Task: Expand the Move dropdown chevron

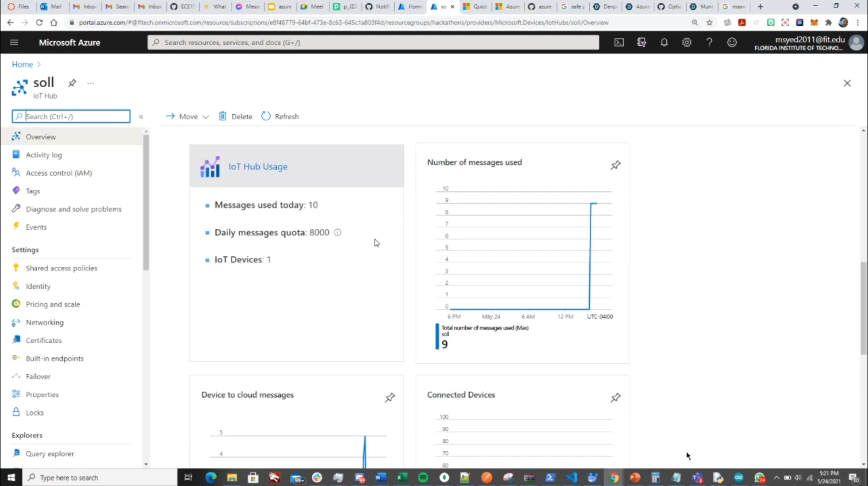Action: [x=206, y=117]
